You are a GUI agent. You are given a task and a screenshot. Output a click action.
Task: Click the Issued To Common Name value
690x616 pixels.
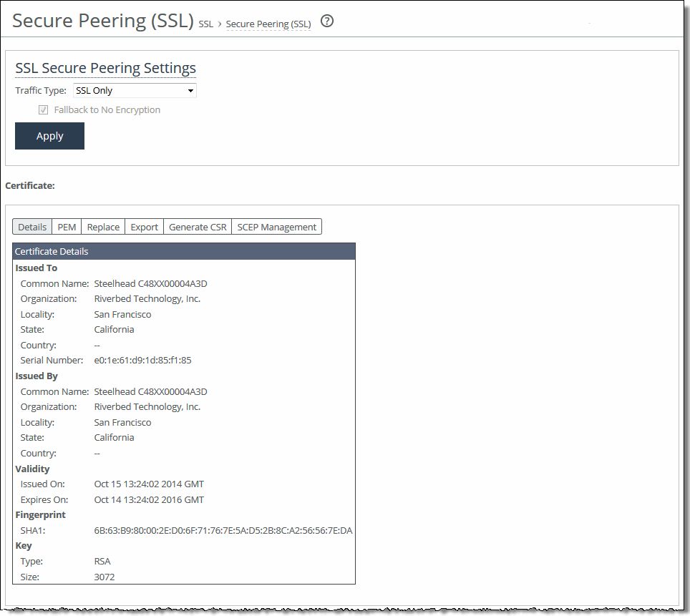(x=150, y=284)
